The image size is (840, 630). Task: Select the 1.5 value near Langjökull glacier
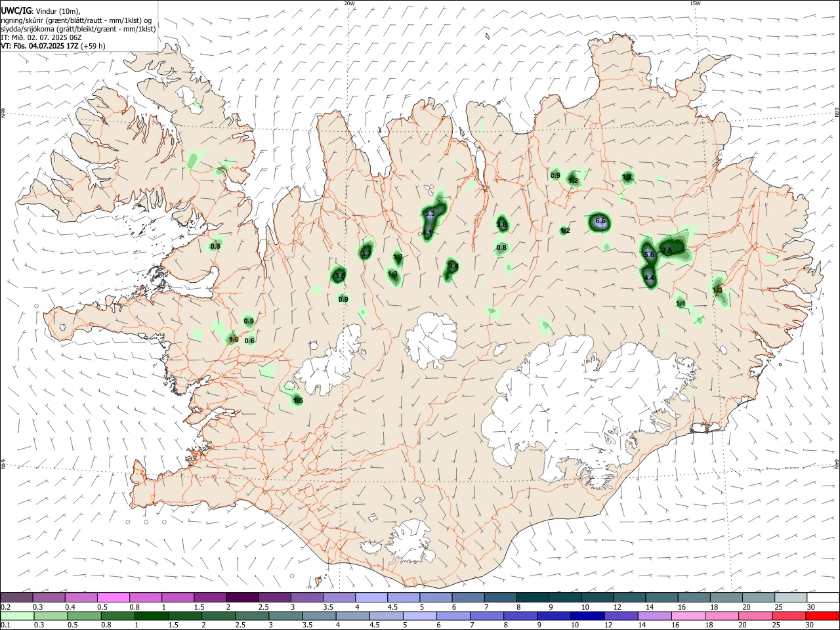pos(298,400)
